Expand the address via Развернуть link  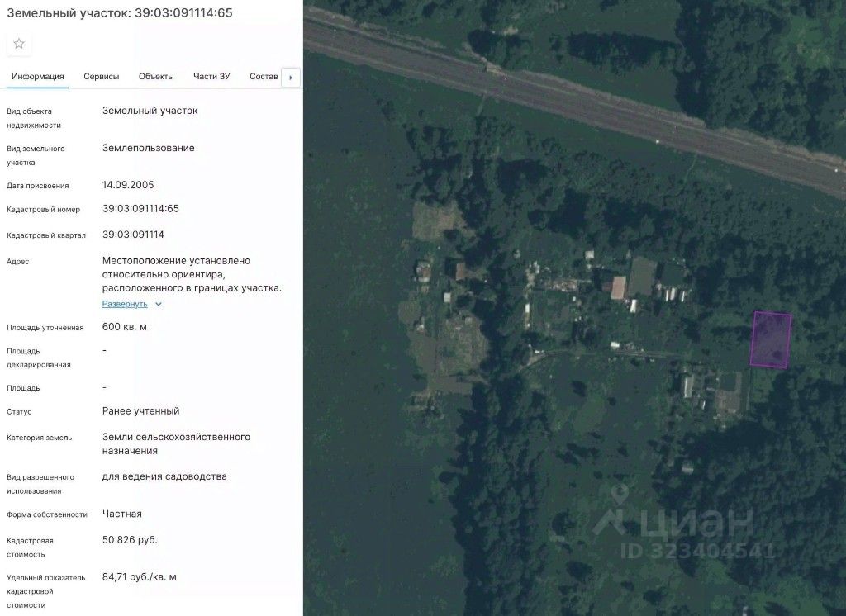pyautogui.click(x=125, y=304)
